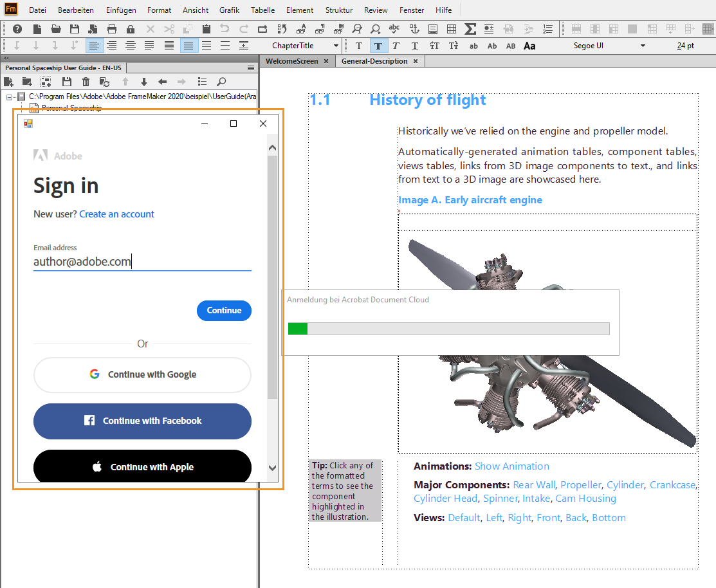Insert an anchored frame via anchor icon
Image resolution: width=716 pixels, height=588 pixels.
[414, 29]
